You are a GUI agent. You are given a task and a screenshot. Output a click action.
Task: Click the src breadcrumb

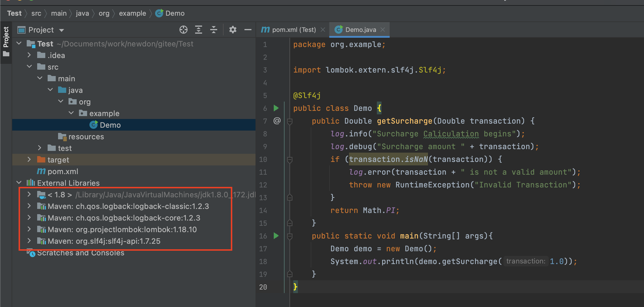pyautogui.click(x=36, y=13)
